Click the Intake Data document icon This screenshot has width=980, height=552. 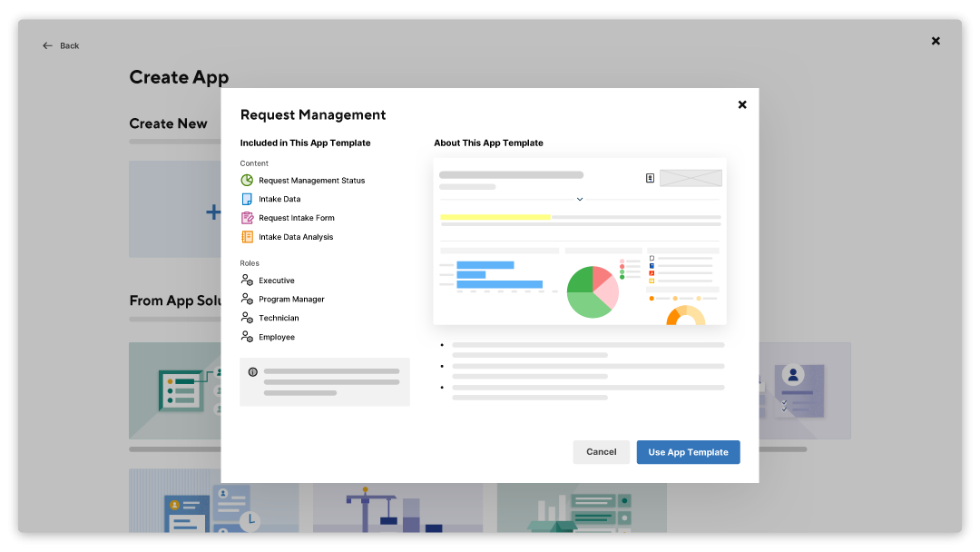[246, 199]
